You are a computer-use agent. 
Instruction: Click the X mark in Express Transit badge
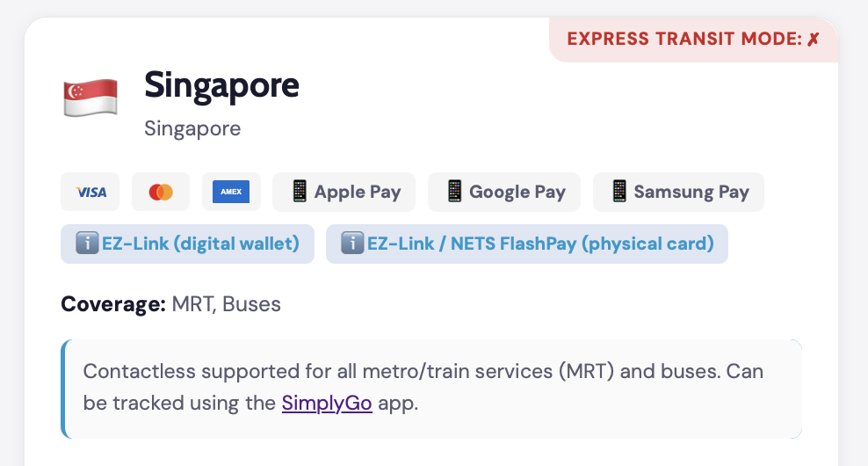814,40
